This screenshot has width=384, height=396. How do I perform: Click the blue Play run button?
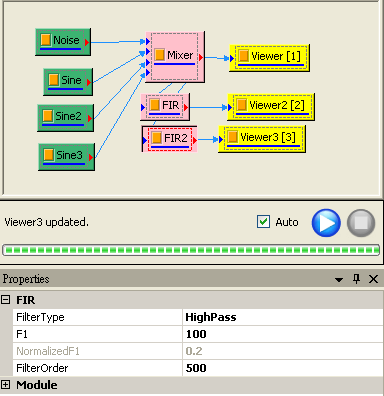coord(326,223)
